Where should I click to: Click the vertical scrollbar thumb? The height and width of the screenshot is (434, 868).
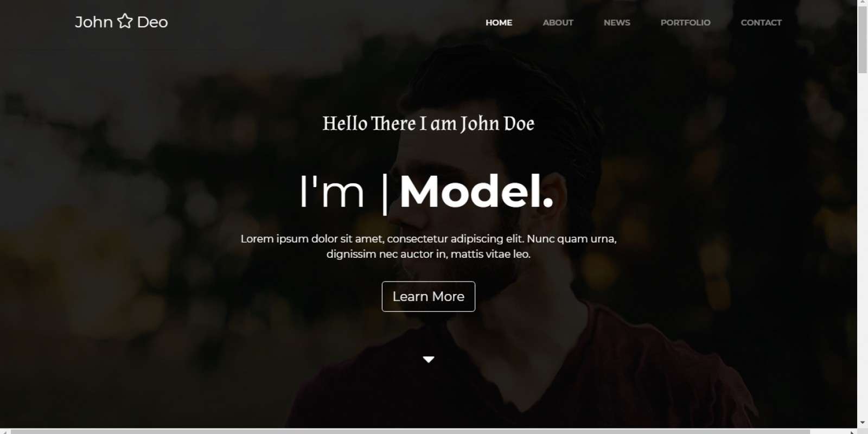(x=863, y=41)
